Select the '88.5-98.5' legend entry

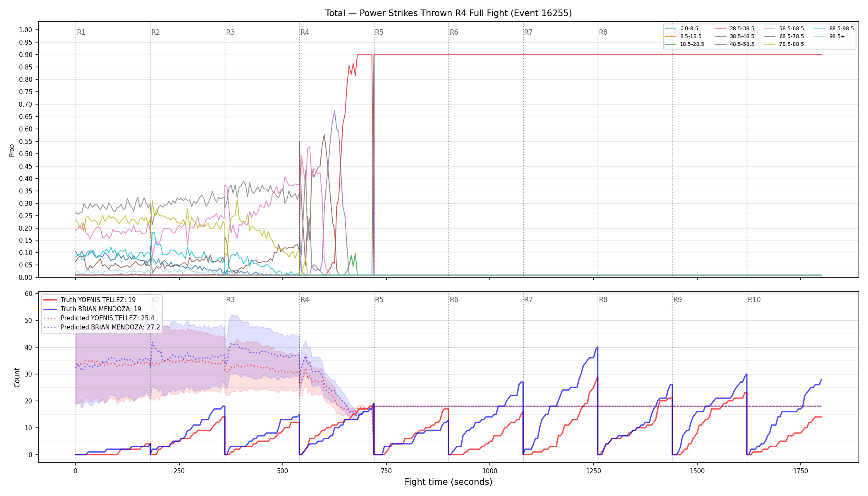click(x=834, y=29)
